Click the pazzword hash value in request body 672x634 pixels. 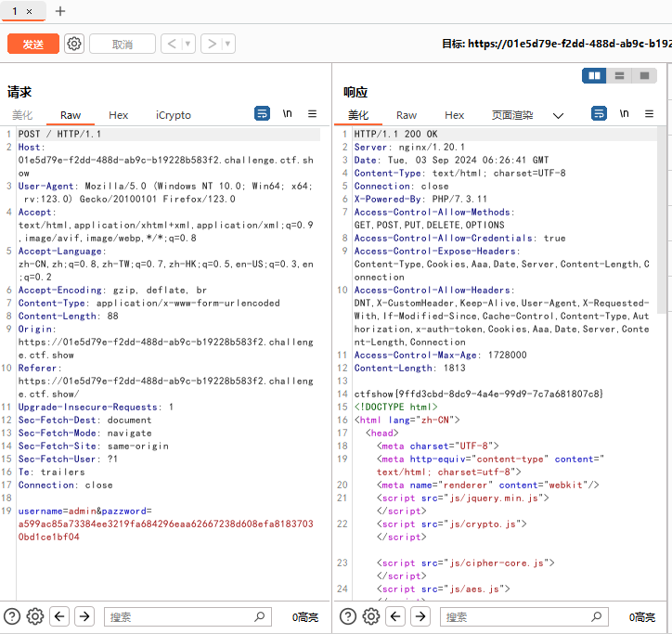[x=165, y=530]
